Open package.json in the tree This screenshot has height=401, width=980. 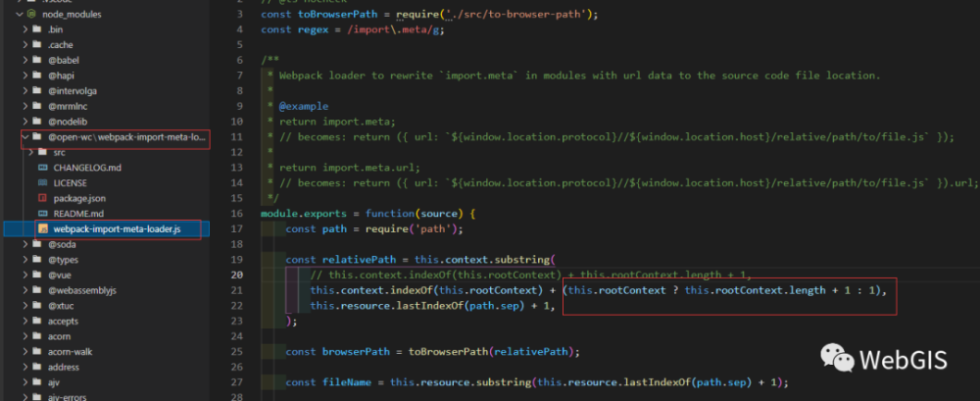click(79, 198)
